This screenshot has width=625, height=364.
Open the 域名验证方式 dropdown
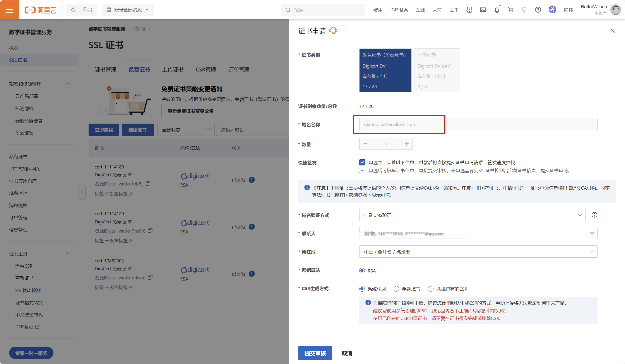pyautogui.click(x=472, y=215)
